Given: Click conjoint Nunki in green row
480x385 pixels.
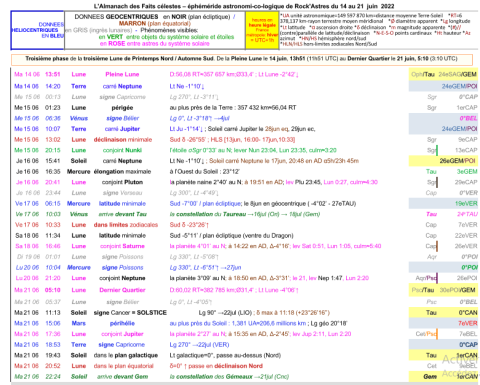Looking at the screenshot, I should (x=122, y=150).
